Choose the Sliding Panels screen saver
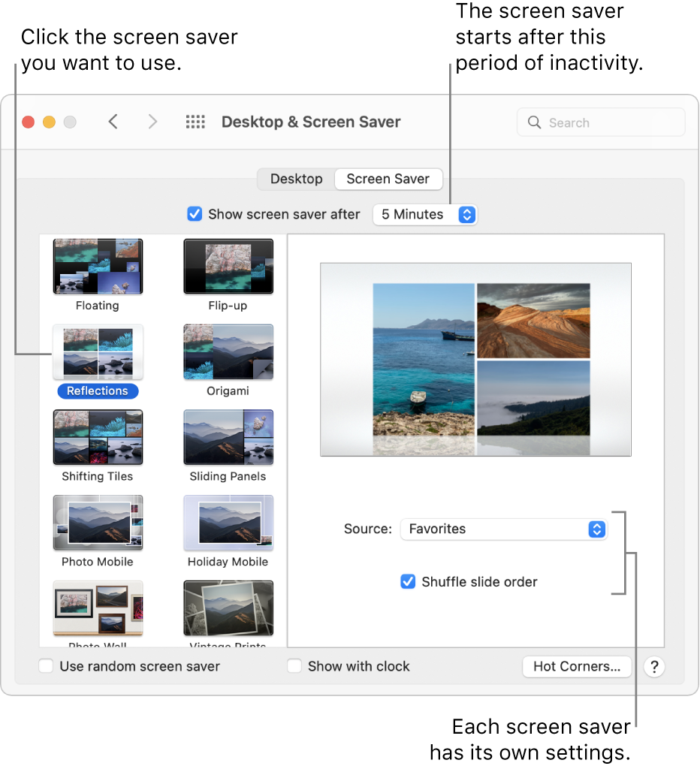 click(x=228, y=438)
